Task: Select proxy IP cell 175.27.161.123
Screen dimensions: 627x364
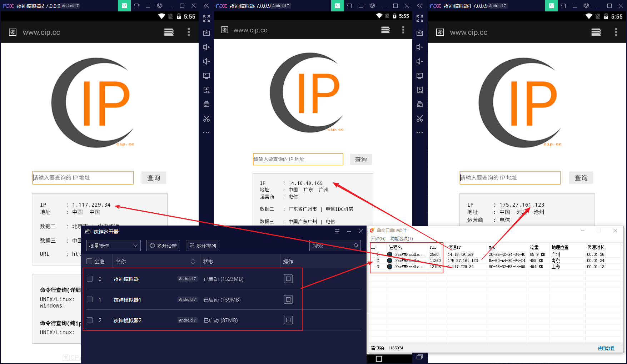Action: (x=463, y=261)
